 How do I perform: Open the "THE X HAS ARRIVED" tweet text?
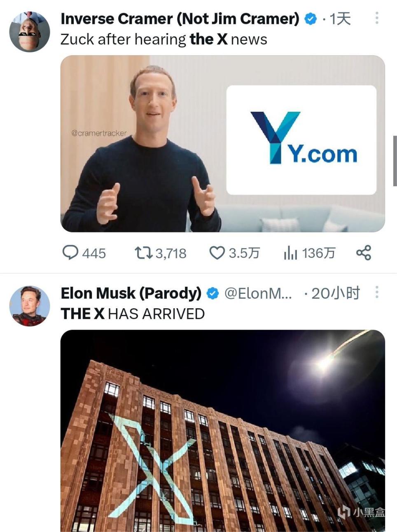point(133,314)
